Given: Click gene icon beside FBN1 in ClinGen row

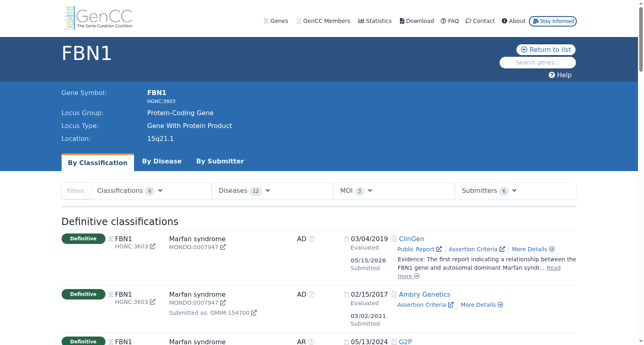Looking at the screenshot, I should 111,239.
